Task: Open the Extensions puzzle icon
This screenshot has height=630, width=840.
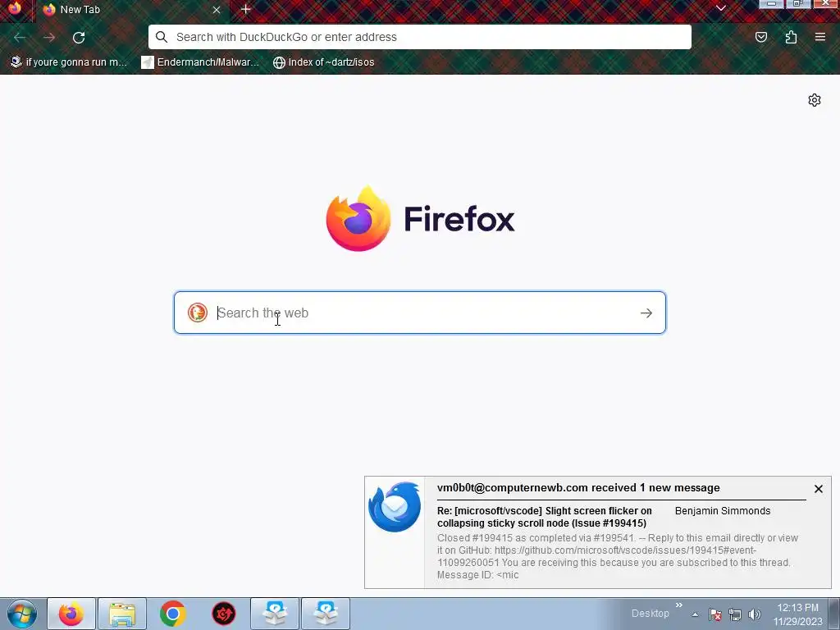Action: click(791, 37)
